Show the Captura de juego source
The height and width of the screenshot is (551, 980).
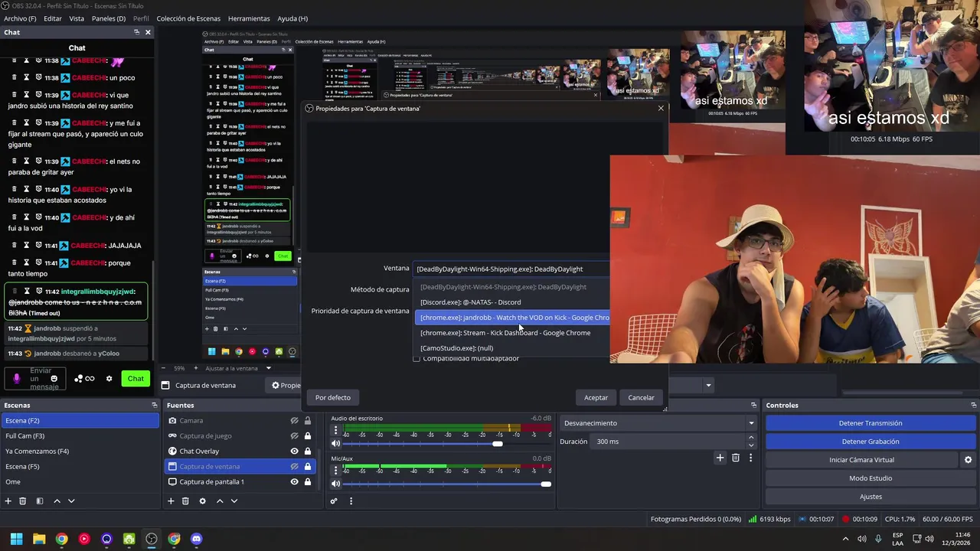click(x=294, y=436)
